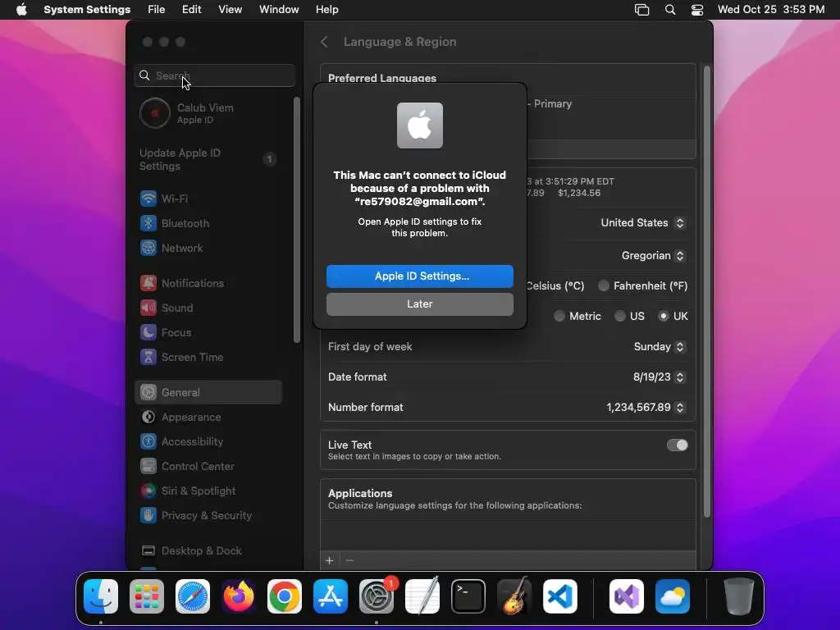The height and width of the screenshot is (630, 840).
Task: Launch Google Chrome from the Dock
Action: (x=285, y=596)
